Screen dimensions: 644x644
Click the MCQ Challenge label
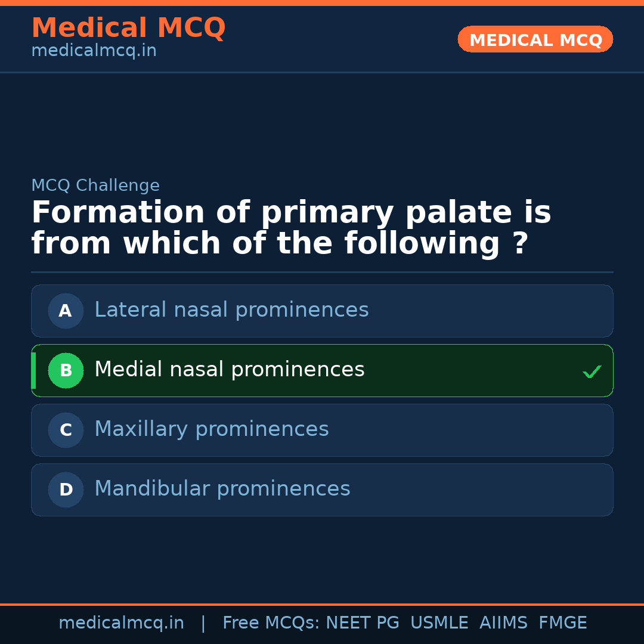coord(95,185)
